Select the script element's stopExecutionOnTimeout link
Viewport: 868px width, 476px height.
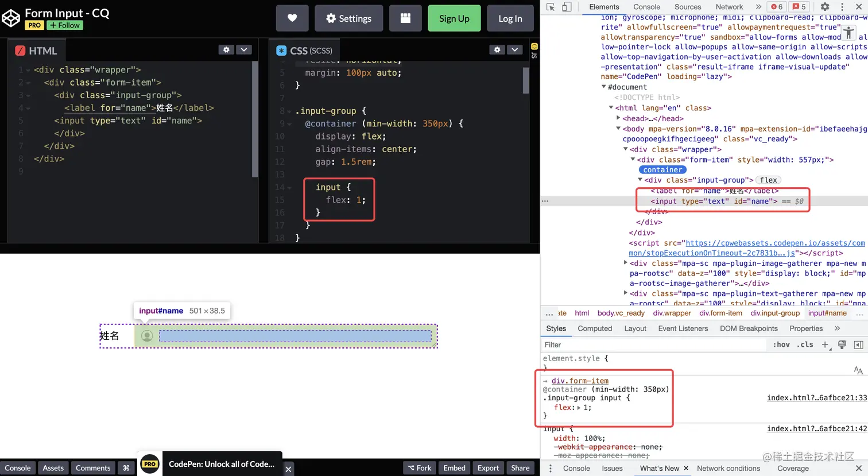747,248
